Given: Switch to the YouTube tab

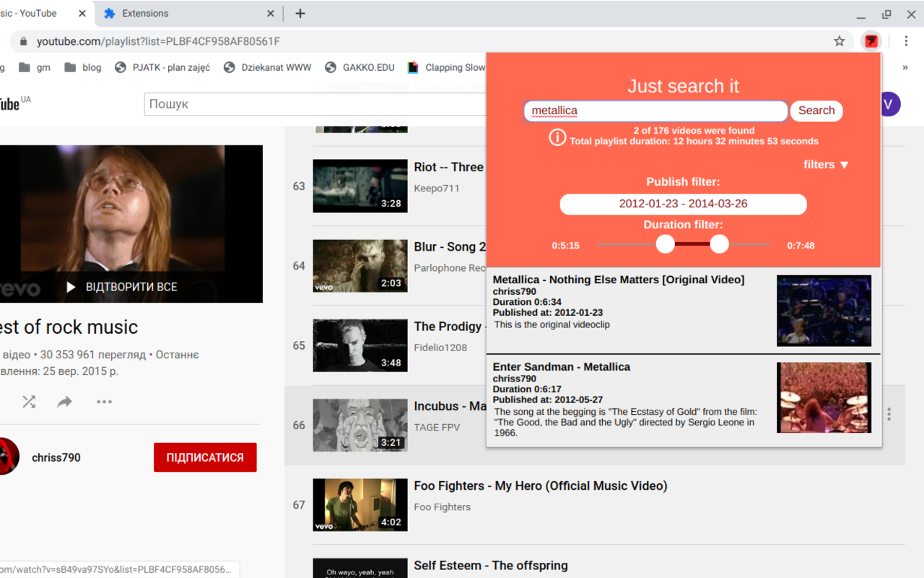Looking at the screenshot, I should click(43, 13).
